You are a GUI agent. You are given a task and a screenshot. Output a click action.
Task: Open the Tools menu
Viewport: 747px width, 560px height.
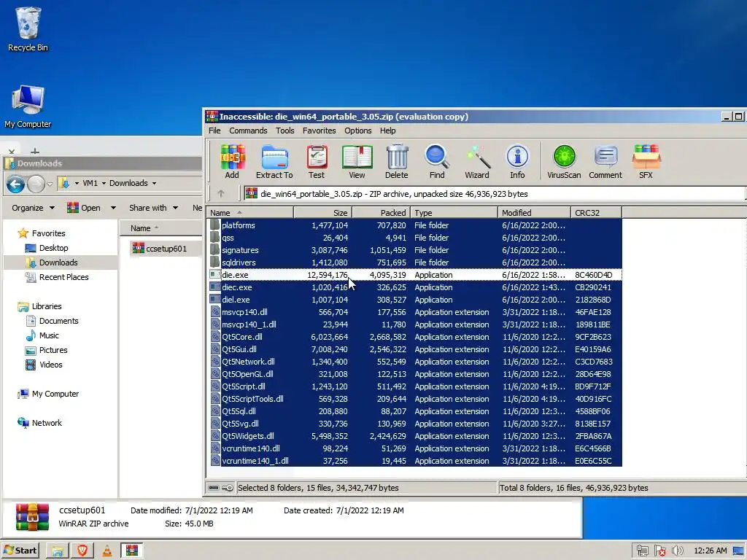[285, 131]
